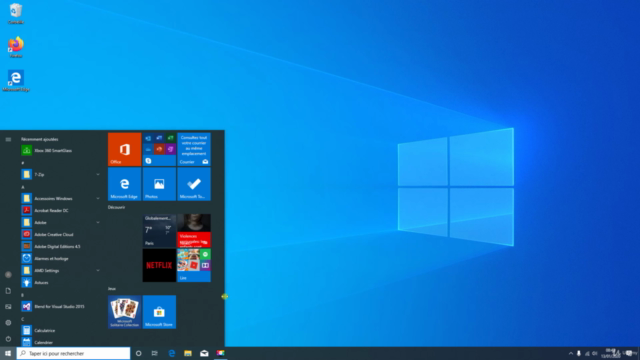This screenshot has width=640, height=360.
Task: Open File Explorer from the taskbar
Action: [x=188, y=353]
